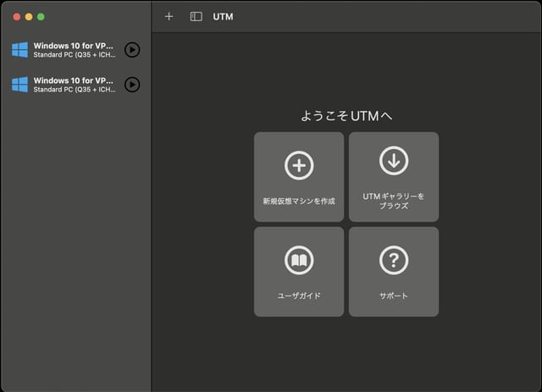Close the UTM window with the red button

(16, 17)
